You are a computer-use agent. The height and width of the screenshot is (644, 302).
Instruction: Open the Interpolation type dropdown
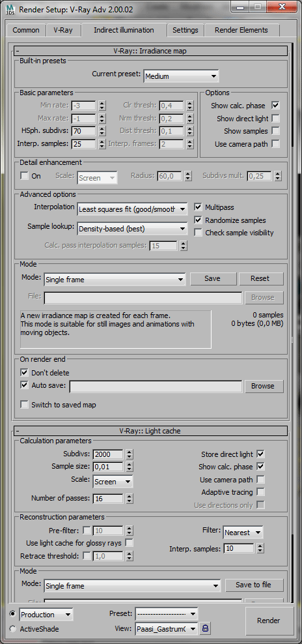(x=132, y=209)
